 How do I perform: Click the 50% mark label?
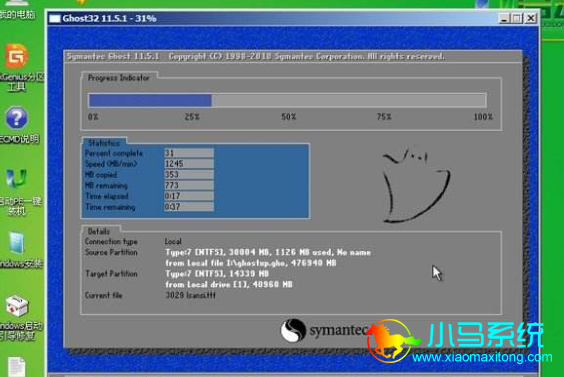point(288,117)
